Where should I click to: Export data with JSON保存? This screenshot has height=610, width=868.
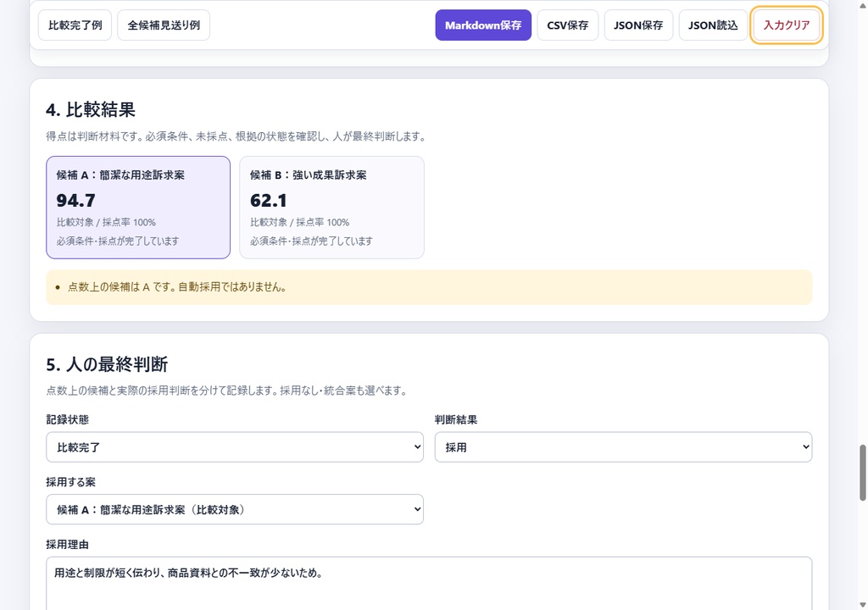638,25
